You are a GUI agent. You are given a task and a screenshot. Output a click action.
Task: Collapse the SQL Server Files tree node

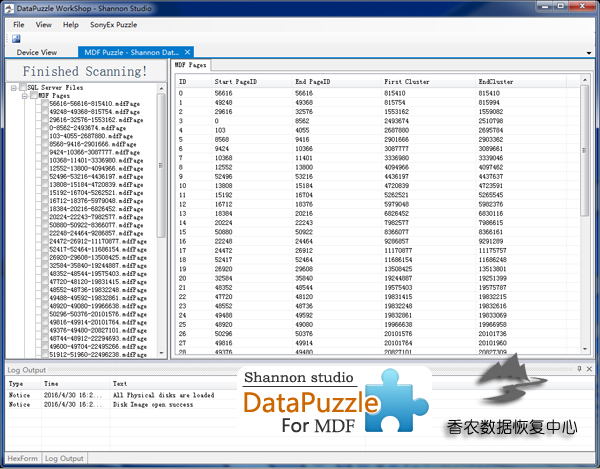[x=12, y=88]
